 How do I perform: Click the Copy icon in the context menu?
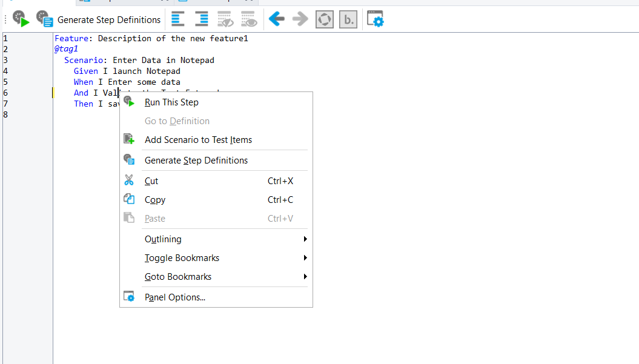(128, 199)
